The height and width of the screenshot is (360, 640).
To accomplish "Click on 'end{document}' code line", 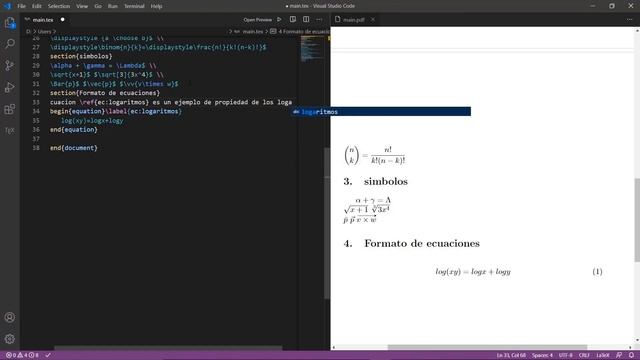I will [x=73, y=148].
